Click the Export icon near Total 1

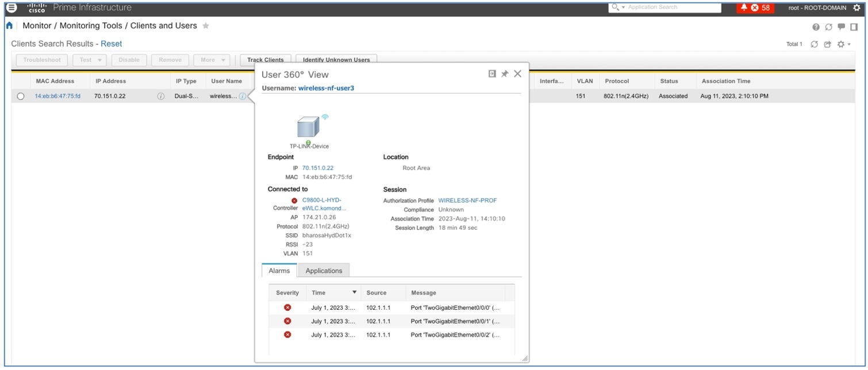(827, 44)
